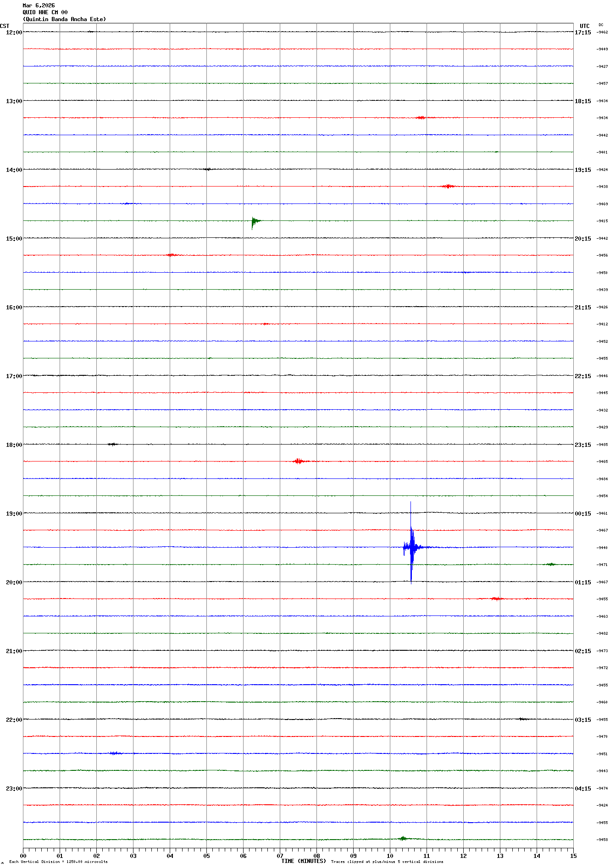Select the red event below the 14:00 trace
The height and width of the screenshot is (868, 610).
447,186
